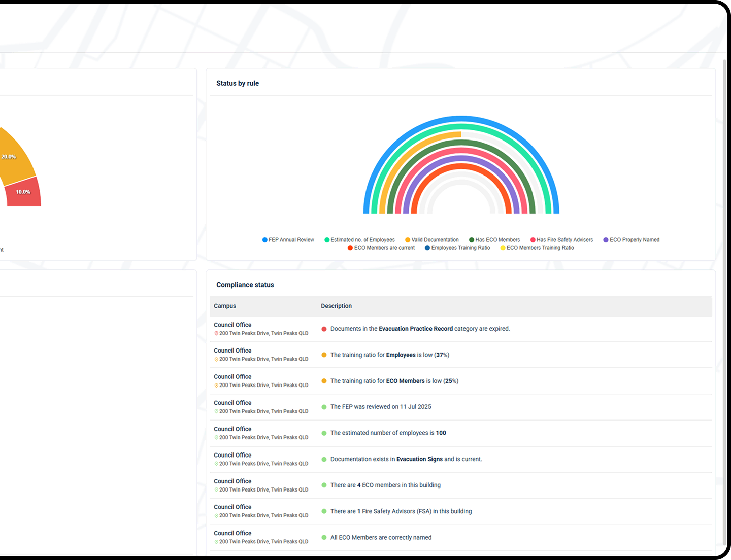
Task: Click the green dot on FEP reviewed row
Action: pyautogui.click(x=324, y=407)
